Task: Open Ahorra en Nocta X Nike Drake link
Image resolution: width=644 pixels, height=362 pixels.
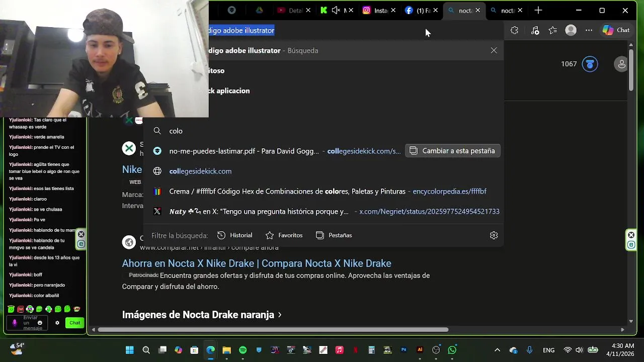Action: click(257, 263)
